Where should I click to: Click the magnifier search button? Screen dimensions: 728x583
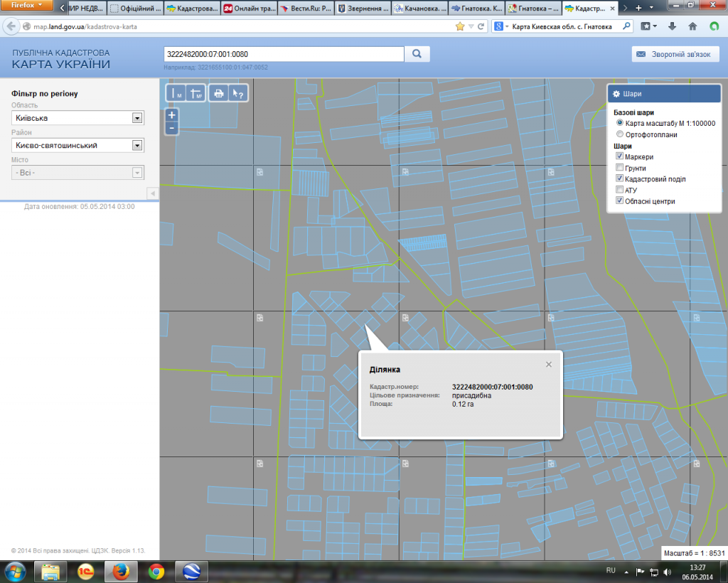417,54
